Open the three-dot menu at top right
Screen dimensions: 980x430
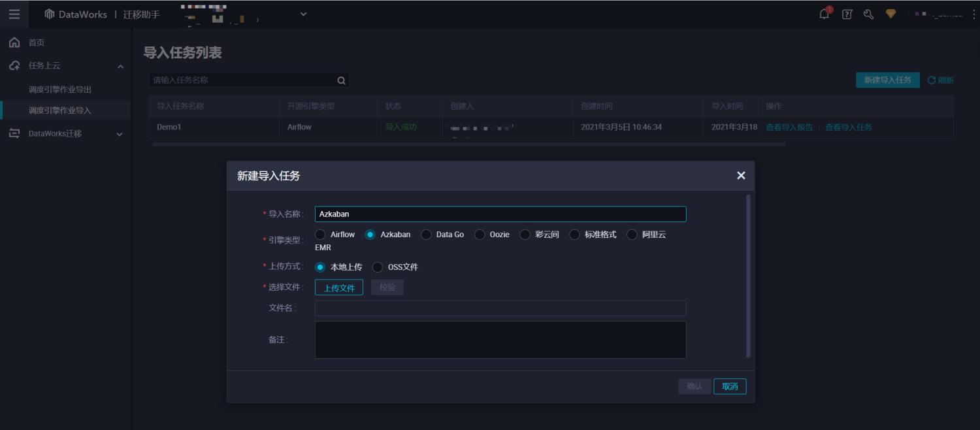coord(972,13)
